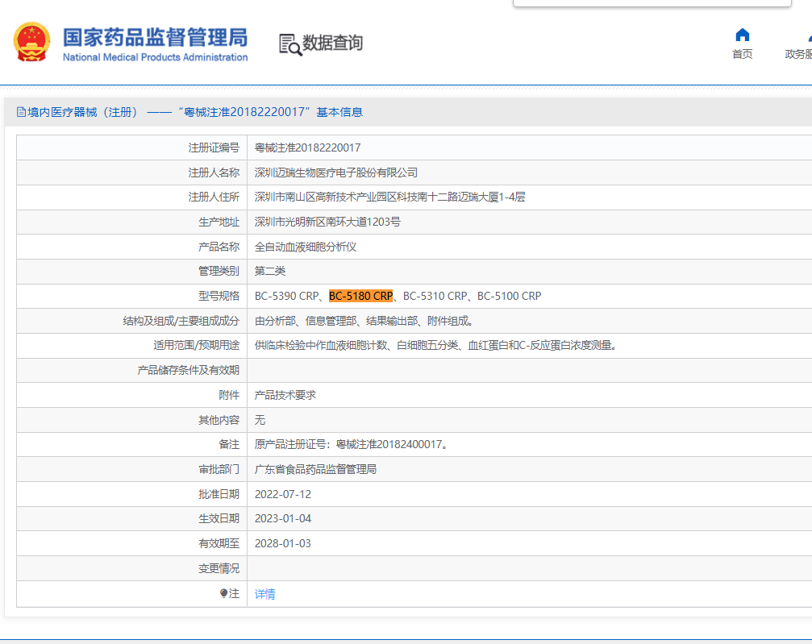The width and height of the screenshot is (812, 644).
Task: Click the model BC-5100 CRP
Action: 509,296
